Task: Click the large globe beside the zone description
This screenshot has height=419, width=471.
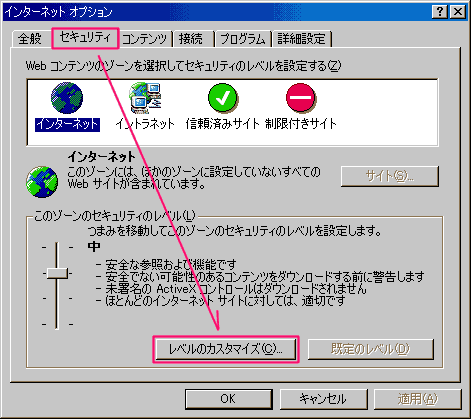Action: click(42, 182)
